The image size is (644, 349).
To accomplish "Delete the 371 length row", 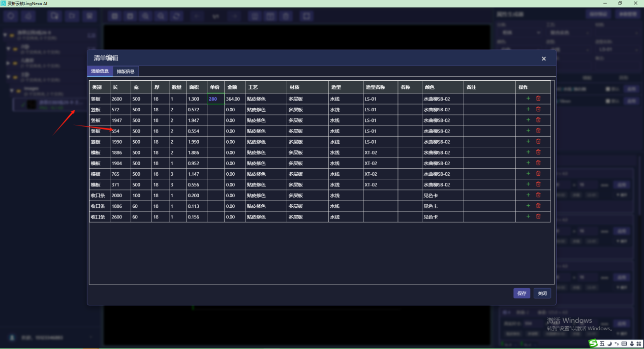I will 538,184.
